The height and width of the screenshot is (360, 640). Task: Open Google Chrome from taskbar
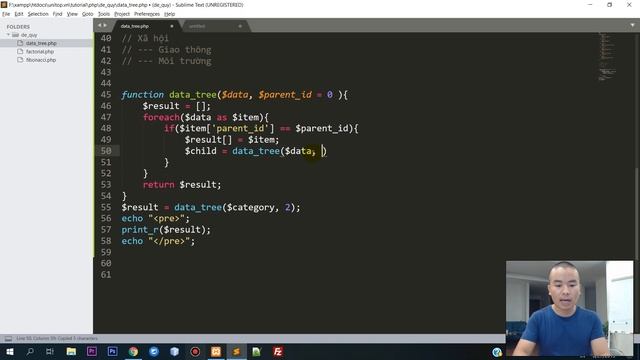[133, 351]
